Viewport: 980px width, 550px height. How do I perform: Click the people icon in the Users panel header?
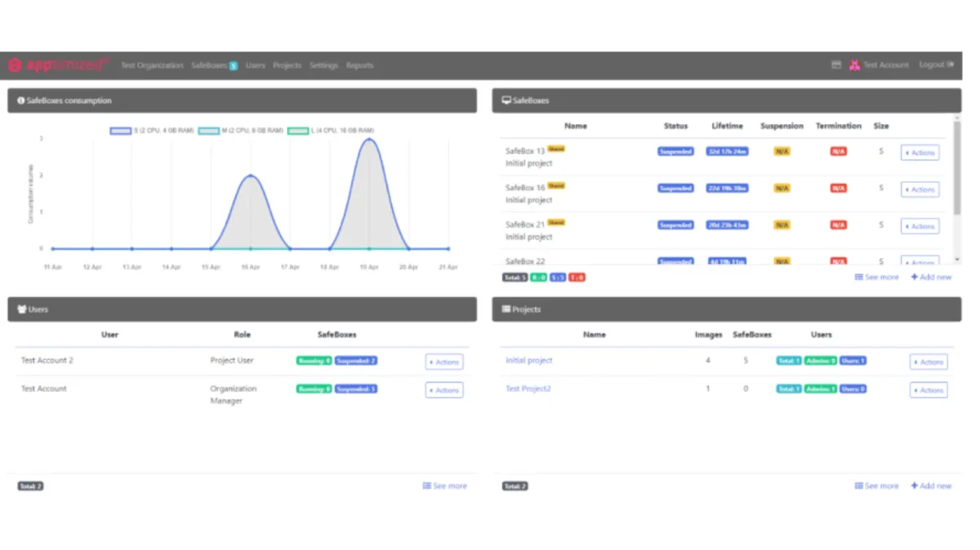click(21, 310)
